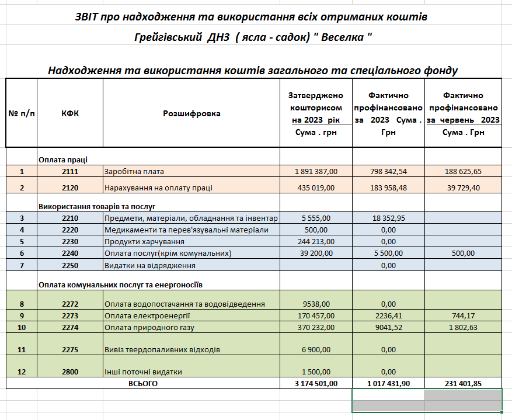The height and width of the screenshot is (420, 512).
Task: Click 'Нарахування на оплату праці' cell
Action: point(191,185)
